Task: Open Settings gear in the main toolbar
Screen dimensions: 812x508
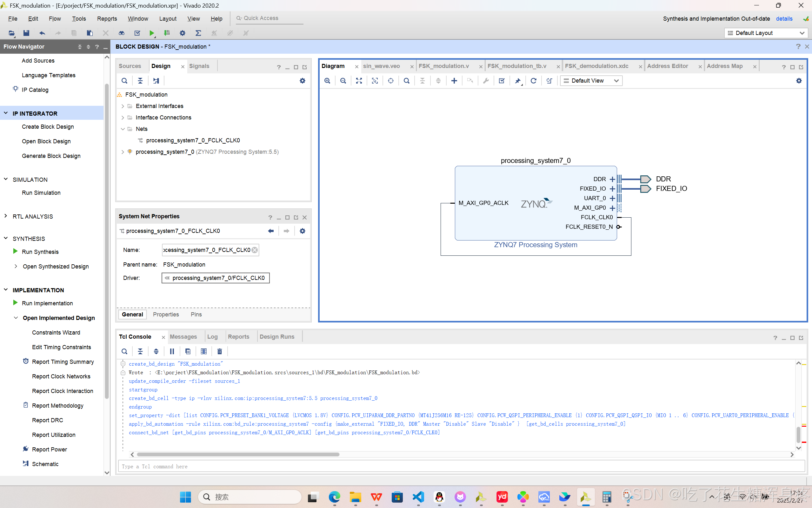Action: (182, 33)
